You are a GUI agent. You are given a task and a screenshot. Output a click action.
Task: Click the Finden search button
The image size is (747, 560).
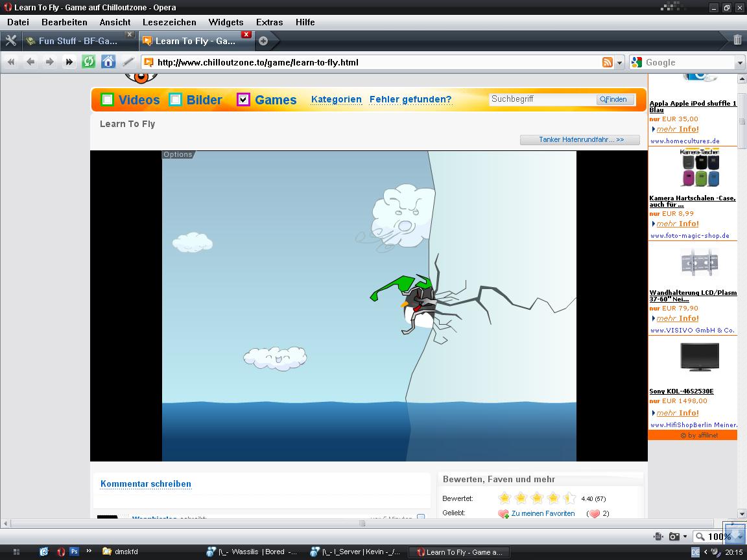615,99
